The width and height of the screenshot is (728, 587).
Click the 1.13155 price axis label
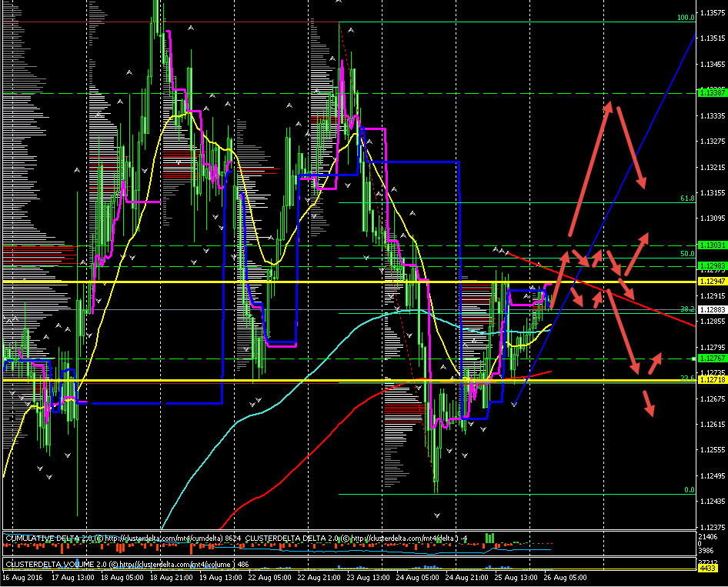pos(713,192)
